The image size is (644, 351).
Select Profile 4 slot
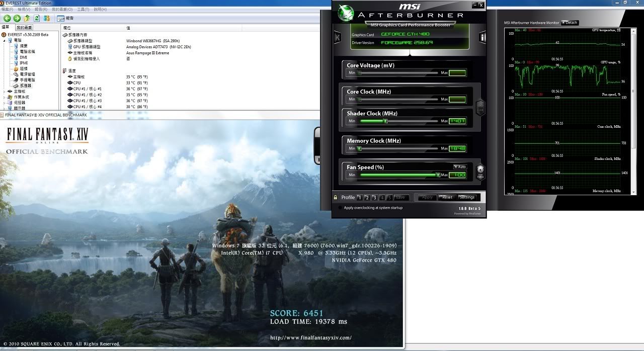382,198
